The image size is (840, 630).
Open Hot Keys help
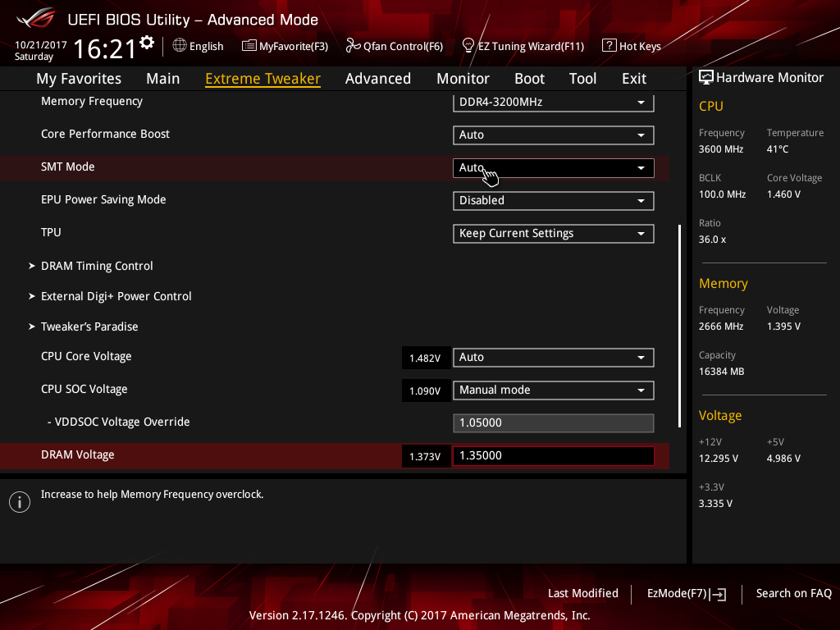(x=632, y=46)
